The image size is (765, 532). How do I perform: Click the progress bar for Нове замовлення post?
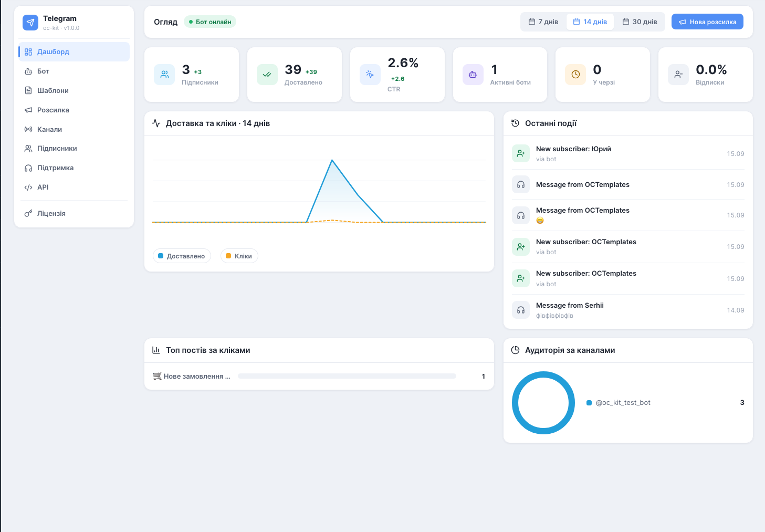[x=347, y=376]
